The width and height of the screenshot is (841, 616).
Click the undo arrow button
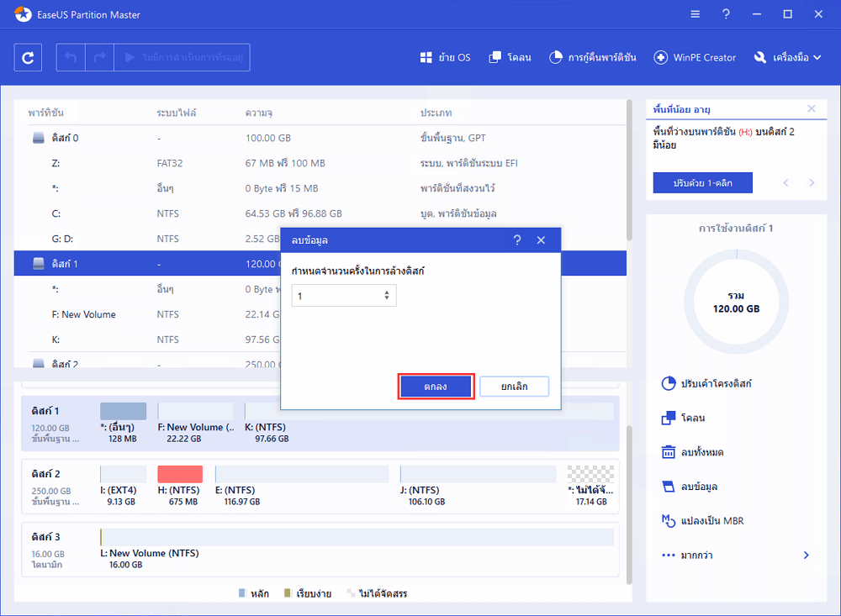(x=71, y=57)
